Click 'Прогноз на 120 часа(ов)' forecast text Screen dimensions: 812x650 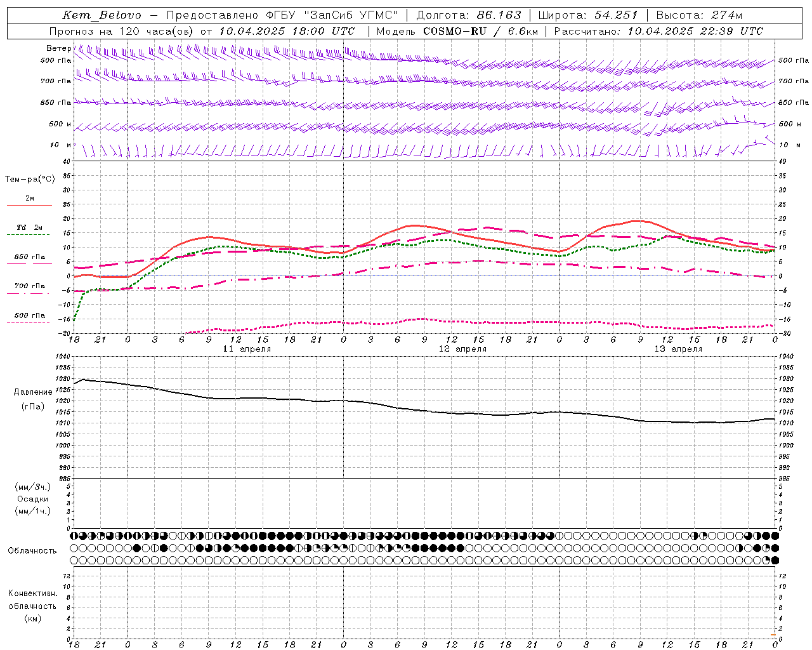pos(122,31)
